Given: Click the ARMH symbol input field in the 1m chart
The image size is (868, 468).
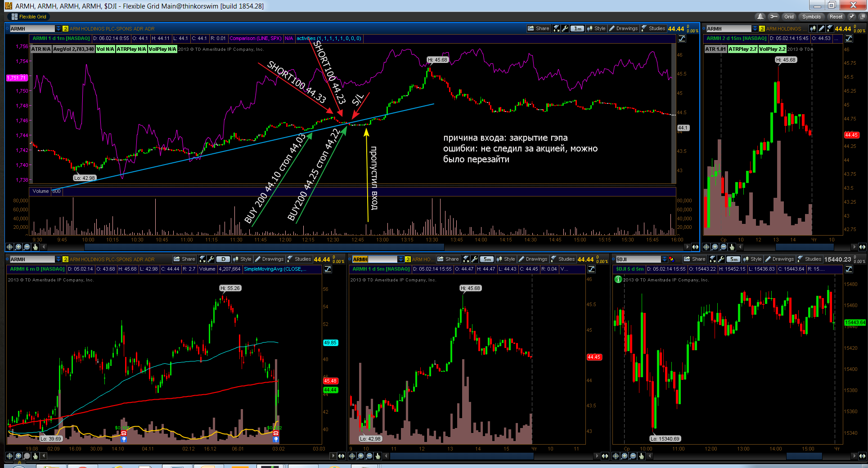Looking at the screenshot, I should 32,29.
